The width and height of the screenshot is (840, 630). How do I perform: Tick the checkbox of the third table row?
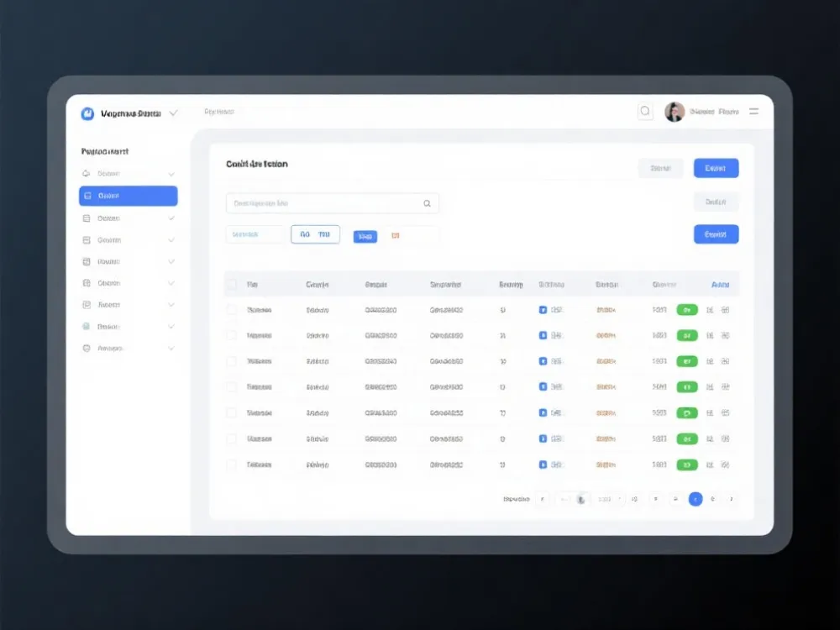pyautogui.click(x=232, y=361)
